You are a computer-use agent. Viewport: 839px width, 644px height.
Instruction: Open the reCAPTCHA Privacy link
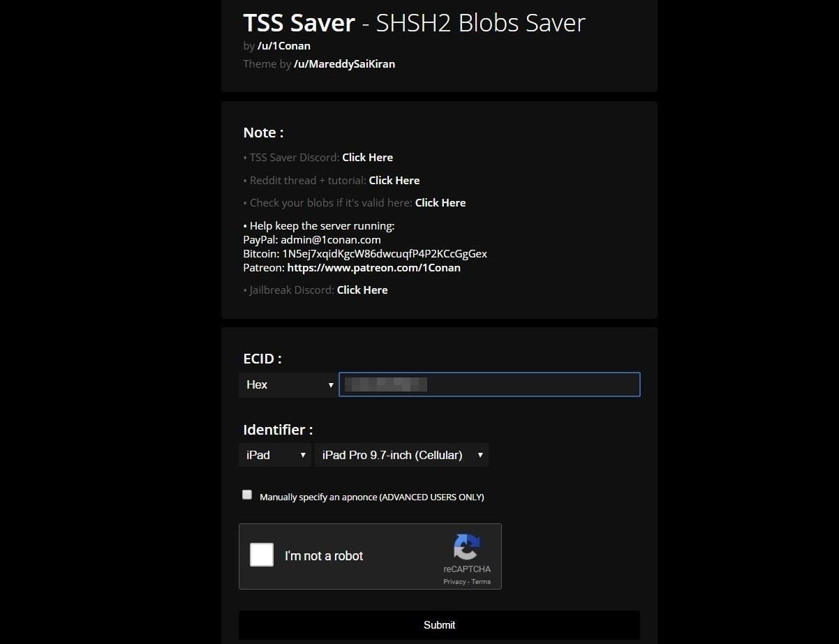tap(454, 582)
